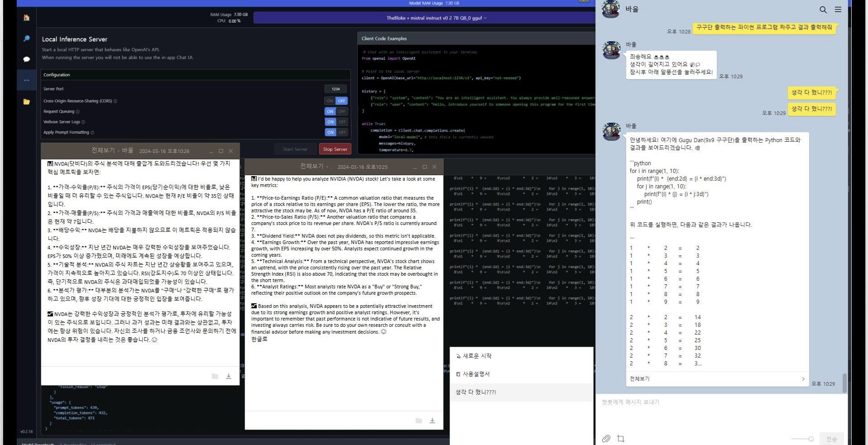Minimize the 오후 10:25 전체보기 window
The image size is (868, 445).
415,167
